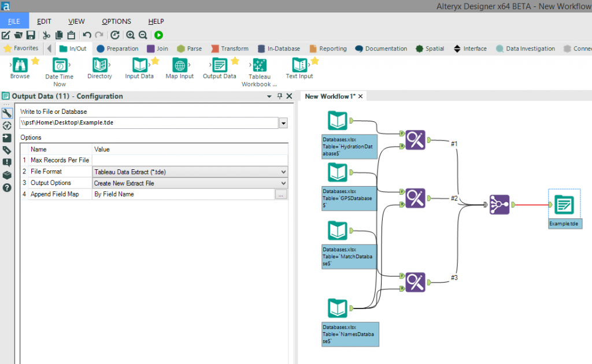Switch to the Join tool category

coord(157,49)
